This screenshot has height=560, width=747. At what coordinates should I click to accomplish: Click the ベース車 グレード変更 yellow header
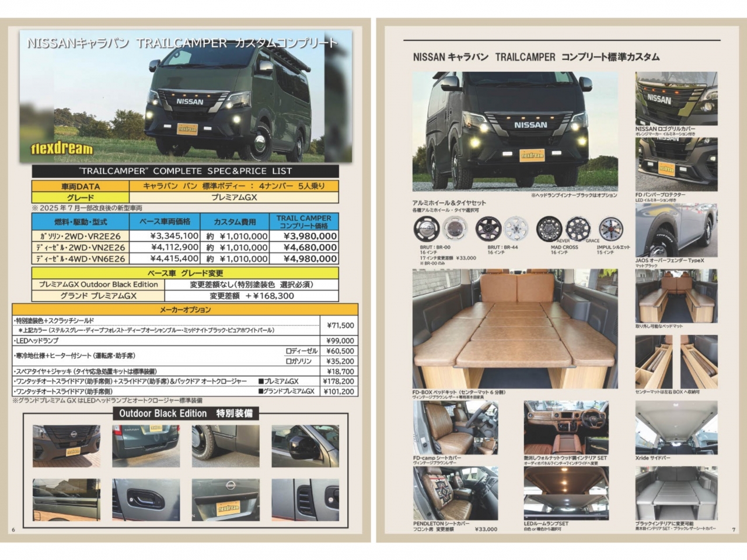pos(185,273)
